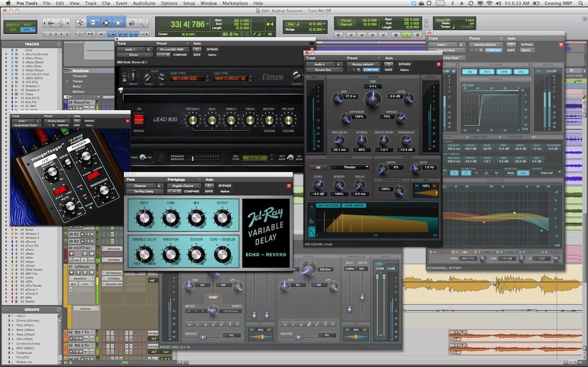Open the AudioSuite menu
This screenshot has height=367, width=588.
(143, 3)
